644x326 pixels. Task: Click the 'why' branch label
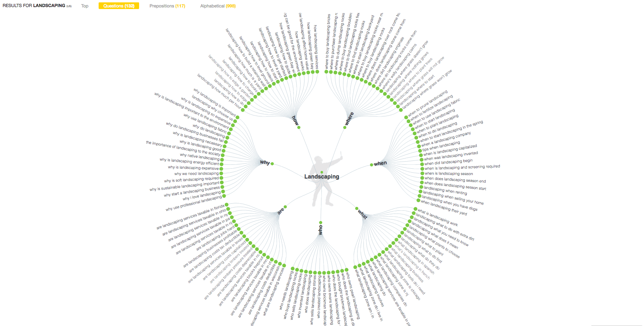(265, 162)
